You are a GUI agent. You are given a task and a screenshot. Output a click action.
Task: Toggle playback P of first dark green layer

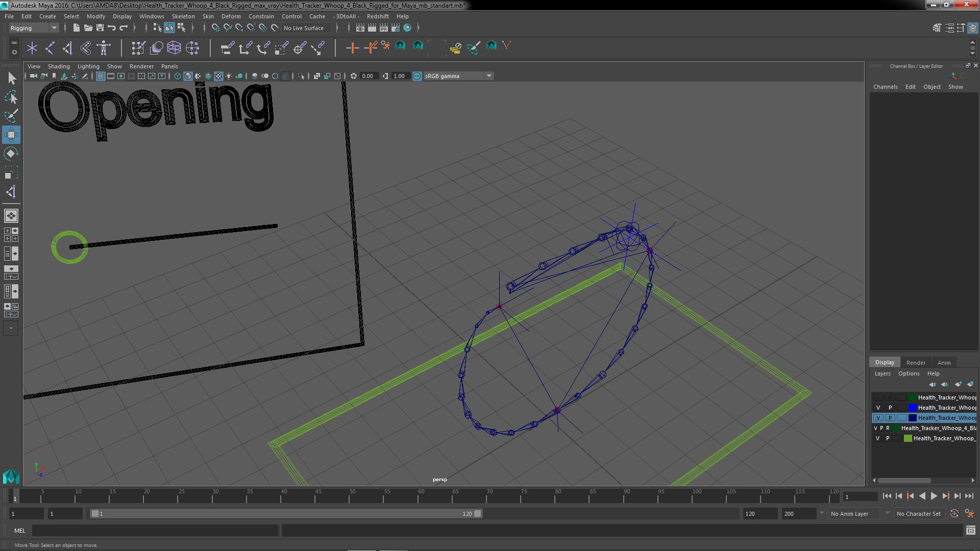click(x=890, y=397)
